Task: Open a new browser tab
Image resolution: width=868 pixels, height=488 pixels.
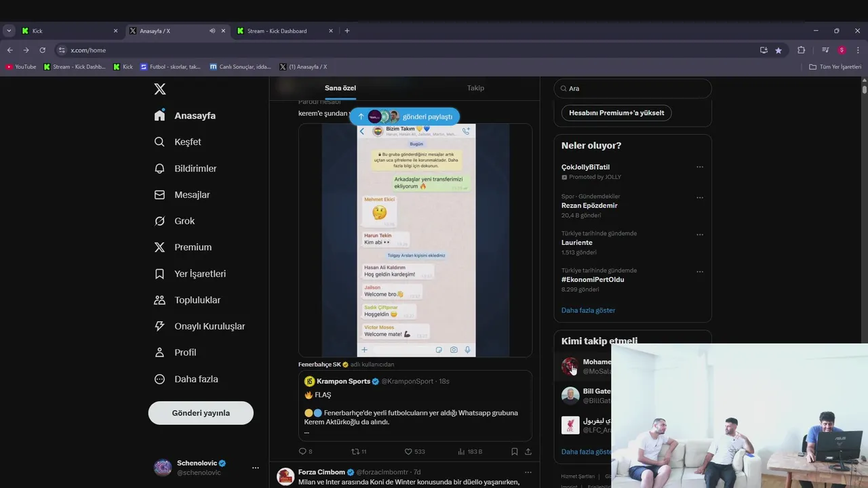Action: 347,30
